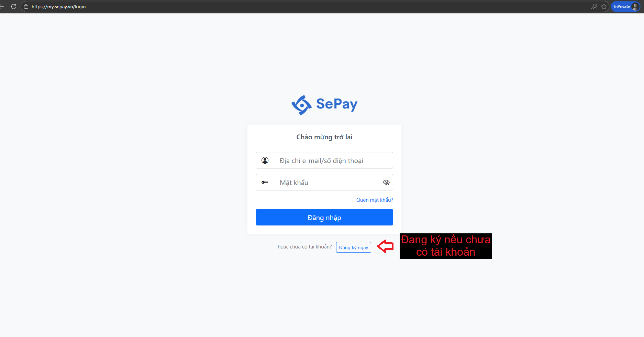644x337 pixels.
Task: View site information via the lock icon
Action: [26, 7]
